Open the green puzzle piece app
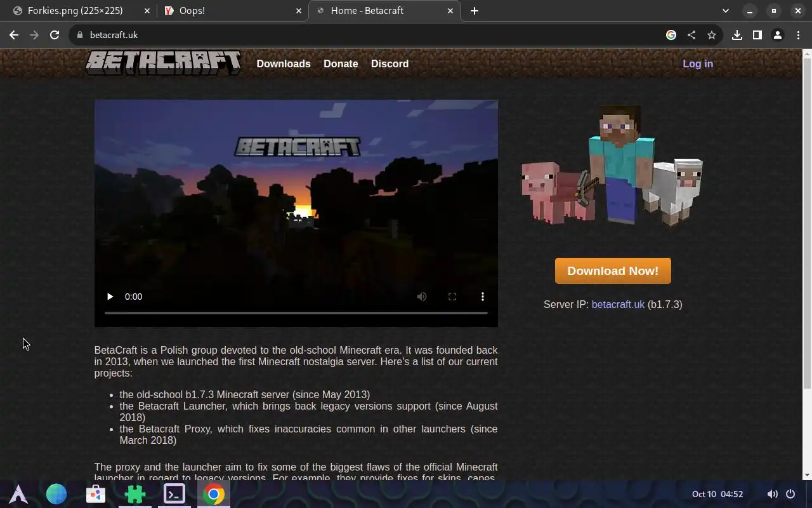The width and height of the screenshot is (812, 508). 135,494
